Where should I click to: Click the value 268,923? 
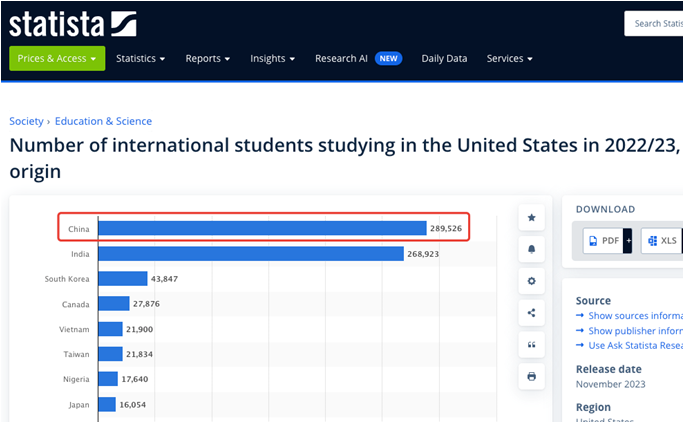(423, 254)
